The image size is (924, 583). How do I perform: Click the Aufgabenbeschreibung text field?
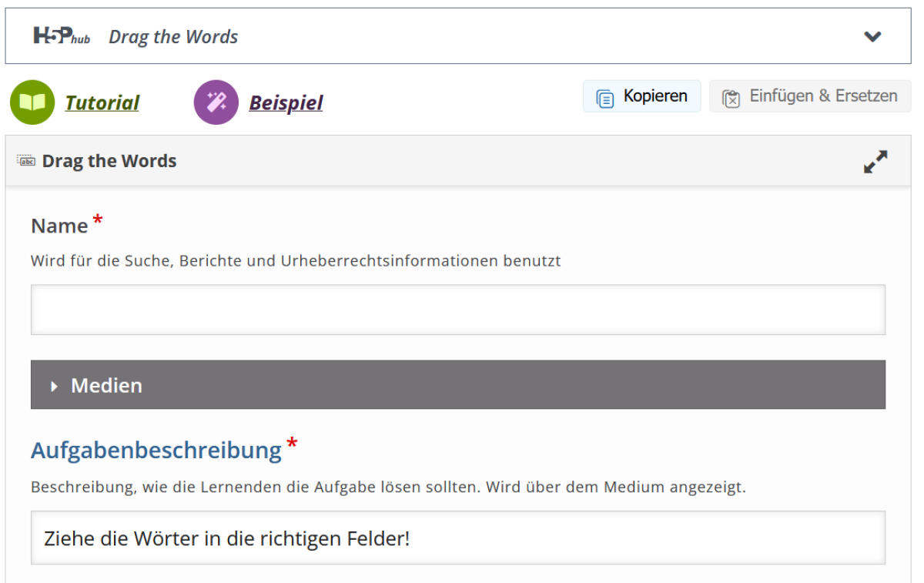(457, 538)
